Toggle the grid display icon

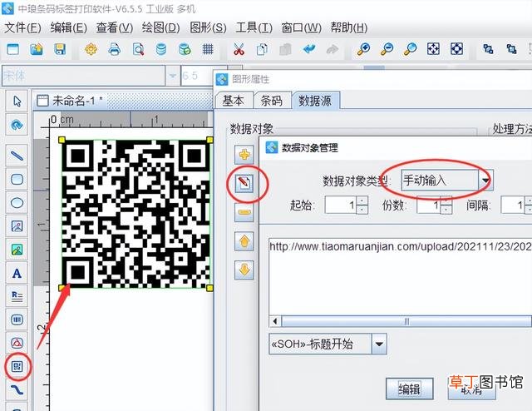(x=208, y=50)
